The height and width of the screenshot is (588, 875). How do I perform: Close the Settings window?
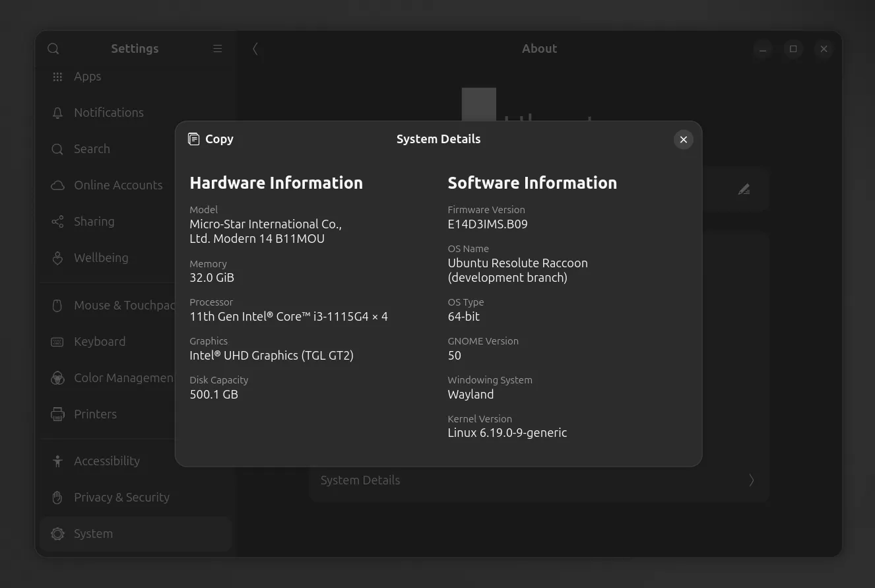tap(824, 49)
